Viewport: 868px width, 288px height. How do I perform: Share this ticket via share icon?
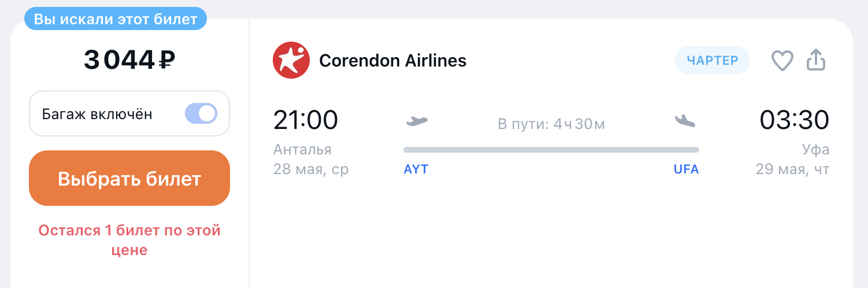point(815,60)
